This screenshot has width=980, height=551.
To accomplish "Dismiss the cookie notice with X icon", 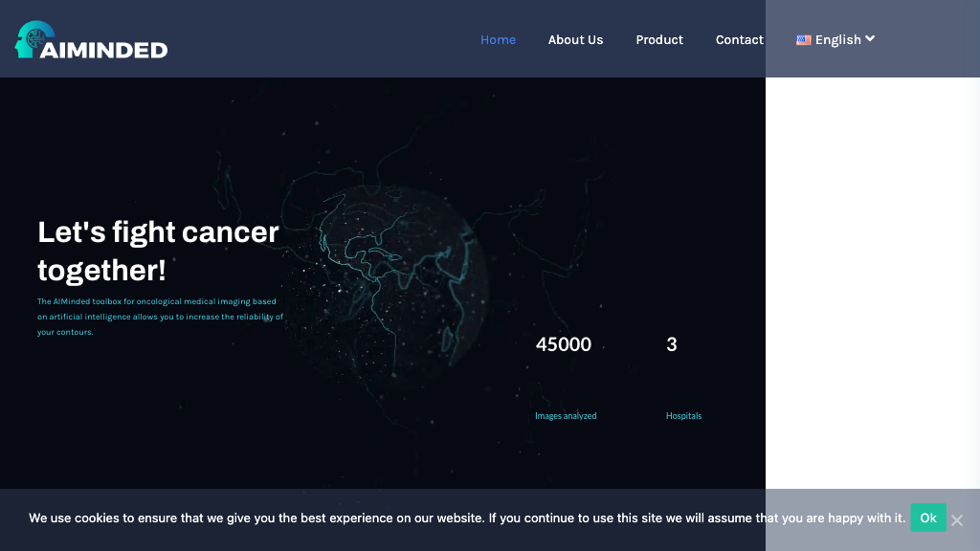I will tap(957, 519).
